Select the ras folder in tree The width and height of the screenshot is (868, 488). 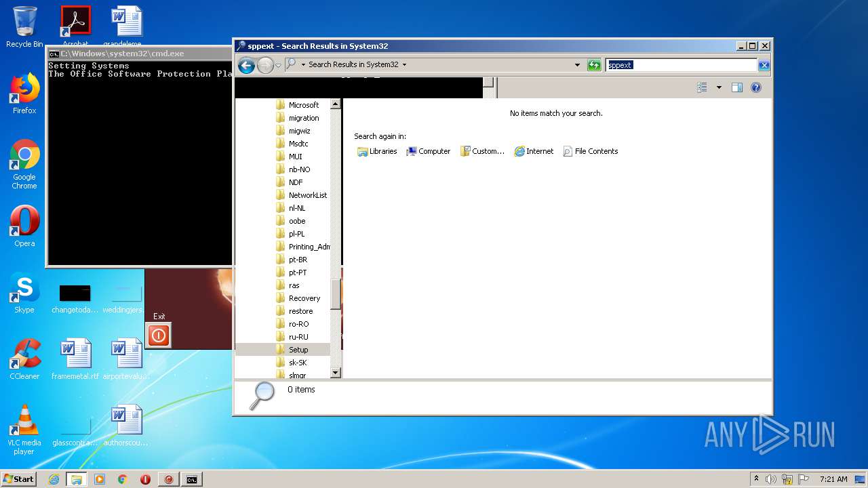coord(288,285)
